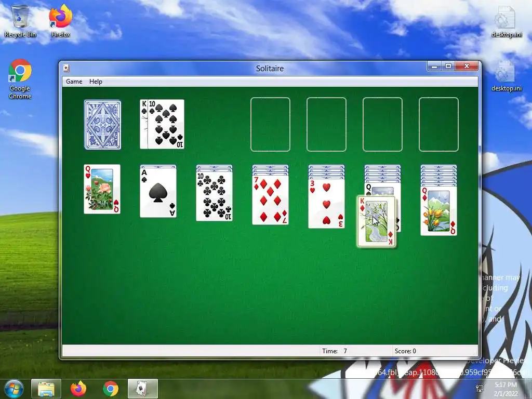Viewport: 532px width, 399px height.
Task: Open the Windows Start button
Action: click(x=12, y=389)
